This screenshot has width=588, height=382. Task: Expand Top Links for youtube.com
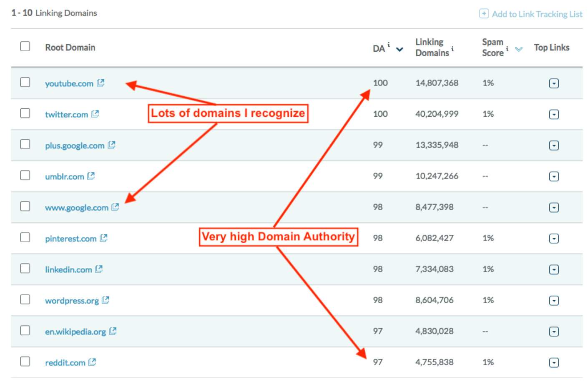(x=554, y=83)
